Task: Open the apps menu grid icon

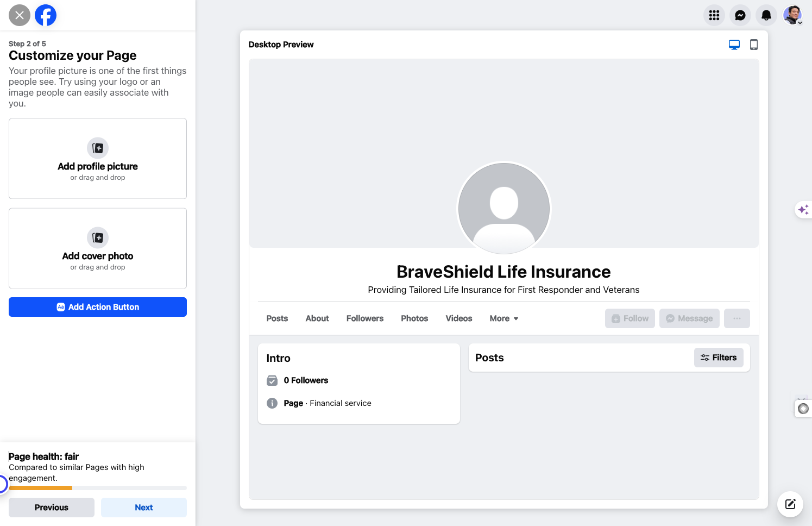Action: (x=714, y=15)
